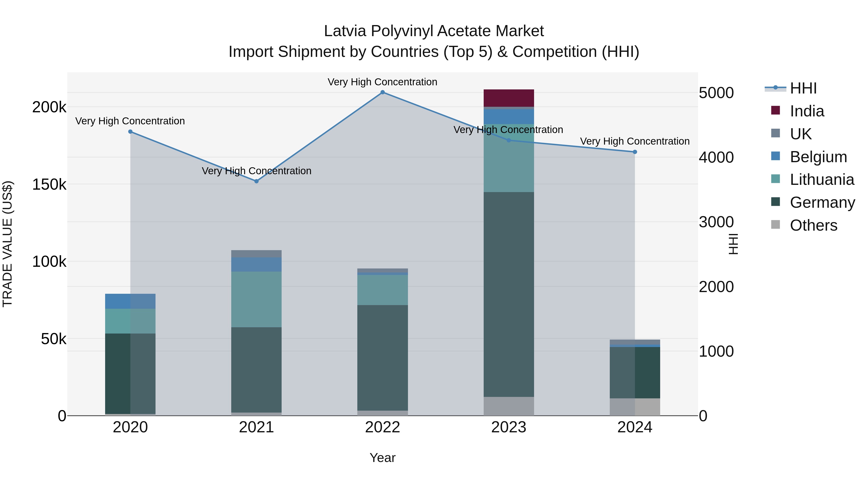Select the 2024 HHI data point

pyautogui.click(x=635, y=152)
